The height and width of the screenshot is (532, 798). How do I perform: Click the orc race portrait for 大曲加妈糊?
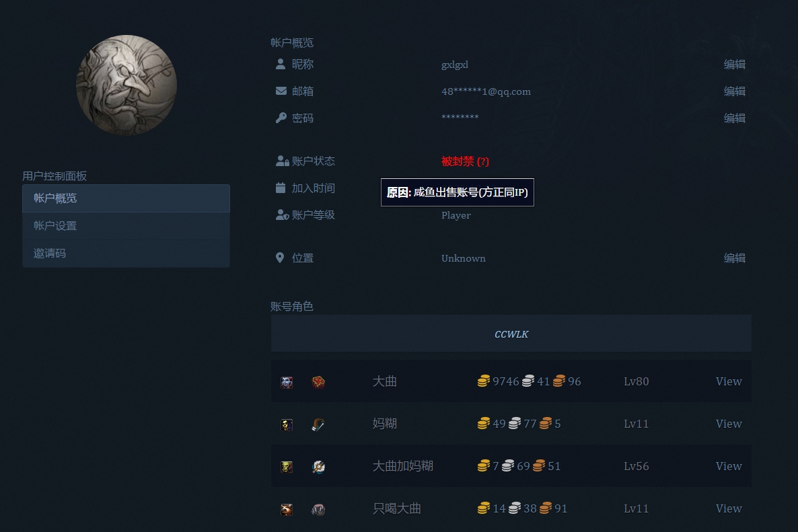pyautogui.click(x=286, y=466)
